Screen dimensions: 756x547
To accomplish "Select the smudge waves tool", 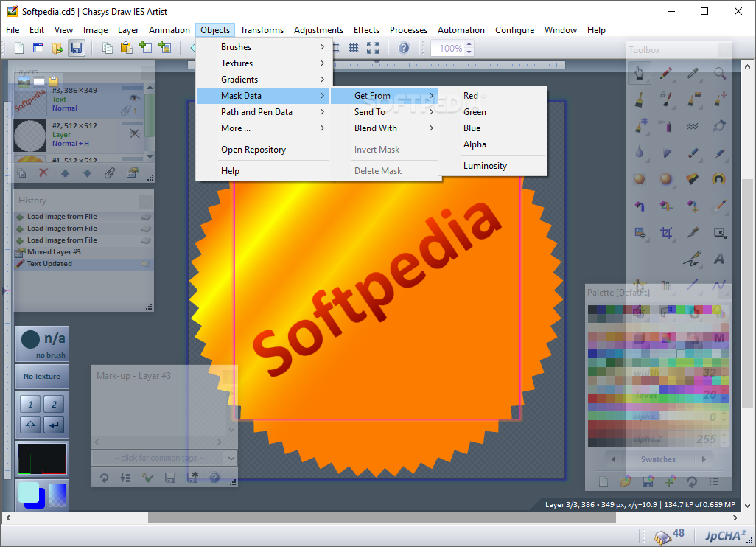I will pyautogui.click(x=693, y=126).
